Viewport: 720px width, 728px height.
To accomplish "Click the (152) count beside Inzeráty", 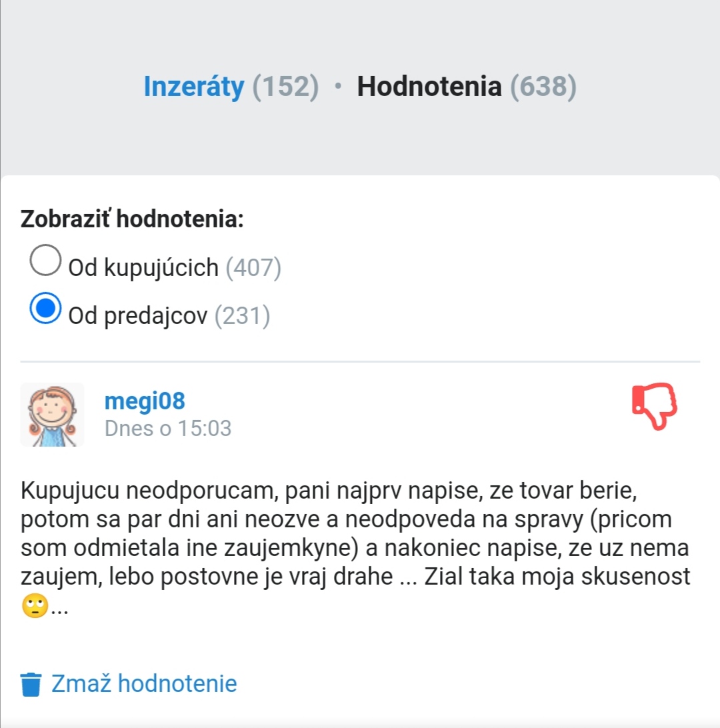I will point(285,87).
